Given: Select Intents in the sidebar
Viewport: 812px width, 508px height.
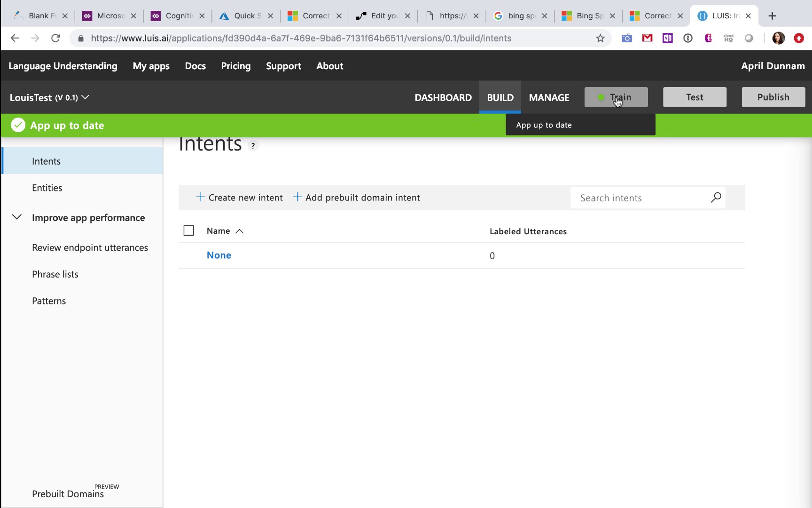Looking at the screenshot, I should (x=82, y=161).
